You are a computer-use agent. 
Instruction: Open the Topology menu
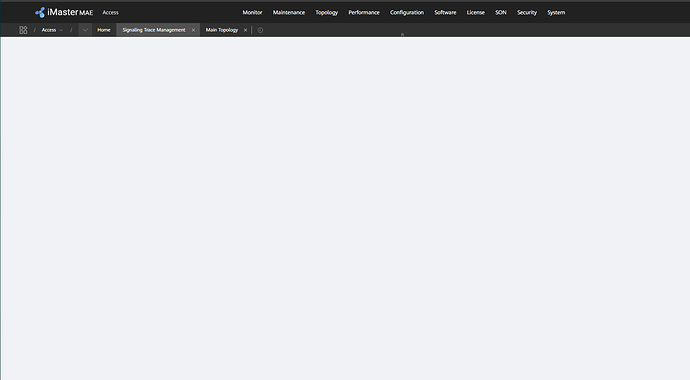pyautogui.click(x=327, y=12)
